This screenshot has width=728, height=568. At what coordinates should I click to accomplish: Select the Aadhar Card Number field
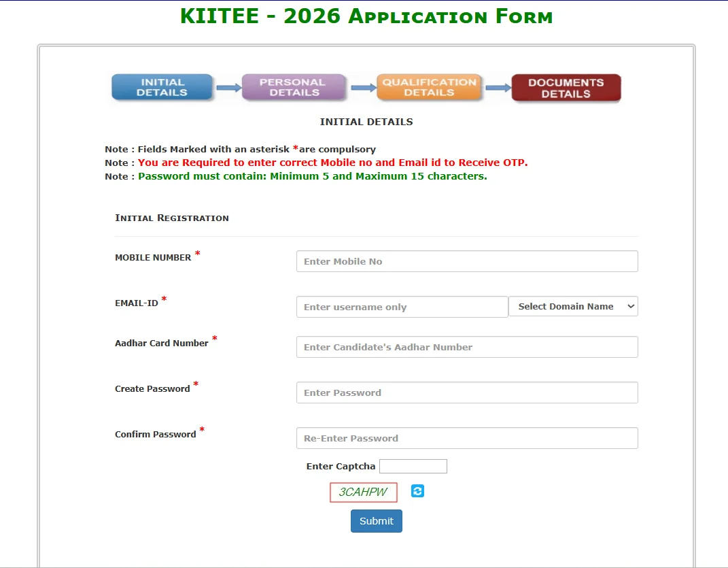(x=467, y=347)
